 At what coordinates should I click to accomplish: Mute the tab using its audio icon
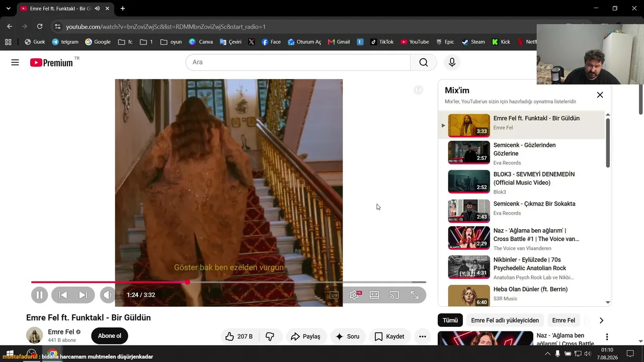(97, 9)
